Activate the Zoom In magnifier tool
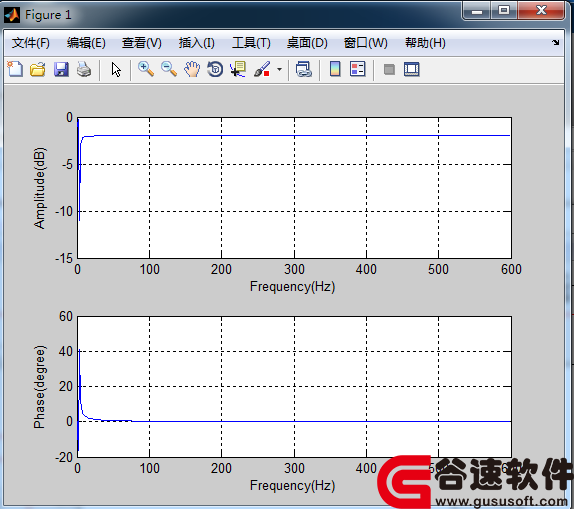 pyautogui.click(x=146, y=69)
